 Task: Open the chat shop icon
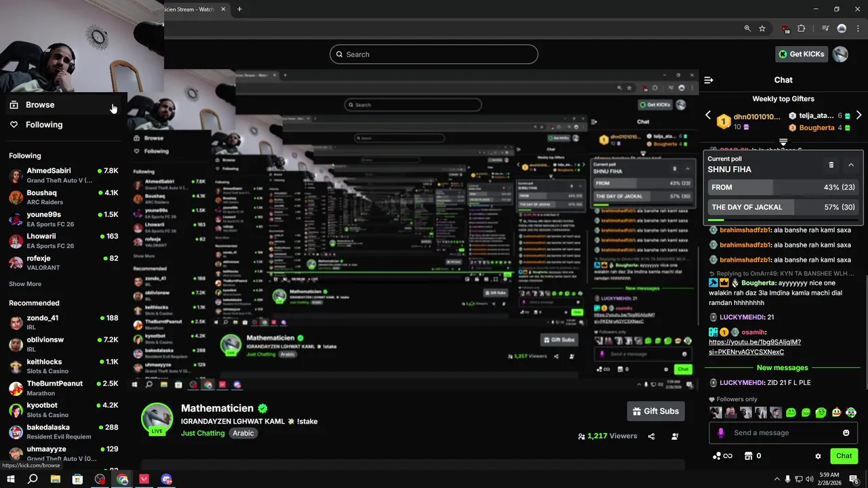coord(749,456)
